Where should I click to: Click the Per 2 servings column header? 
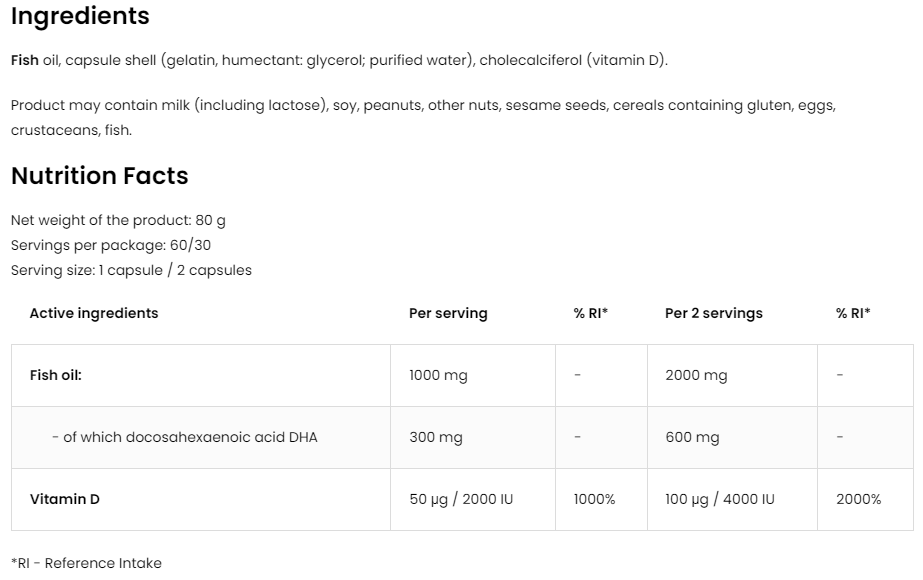713,313
